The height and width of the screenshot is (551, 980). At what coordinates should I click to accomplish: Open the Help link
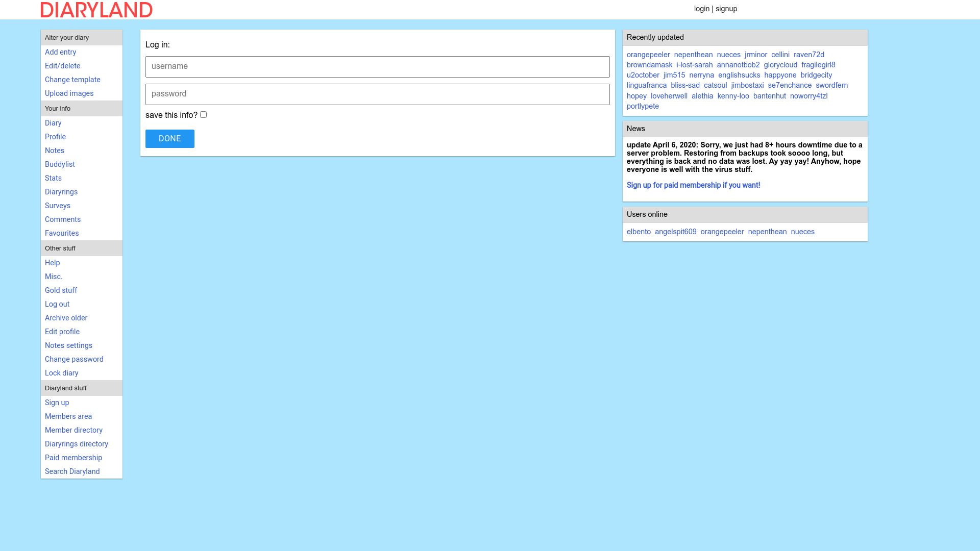(x=52, y=263)
